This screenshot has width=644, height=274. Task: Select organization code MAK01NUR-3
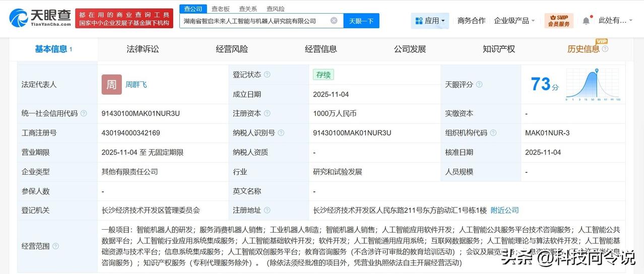coord(547,133)
